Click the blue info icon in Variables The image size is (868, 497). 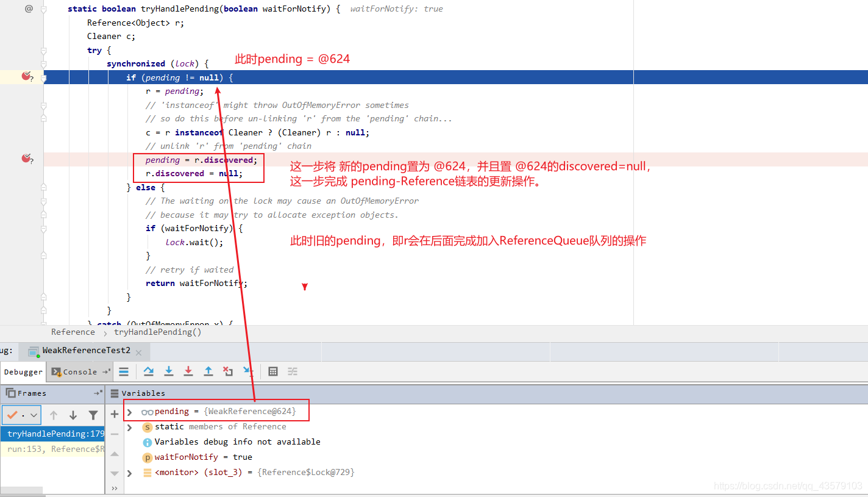[x=148, y=442]
